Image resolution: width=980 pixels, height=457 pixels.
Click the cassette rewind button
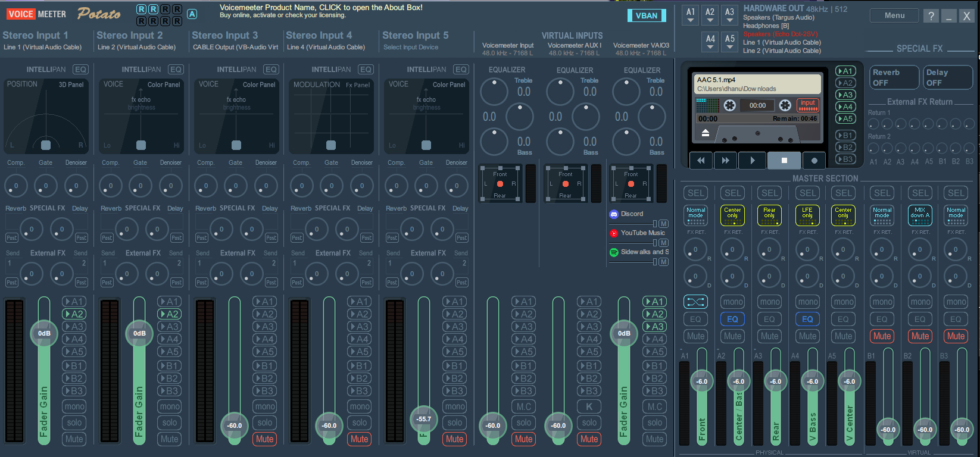pos(701,160)
